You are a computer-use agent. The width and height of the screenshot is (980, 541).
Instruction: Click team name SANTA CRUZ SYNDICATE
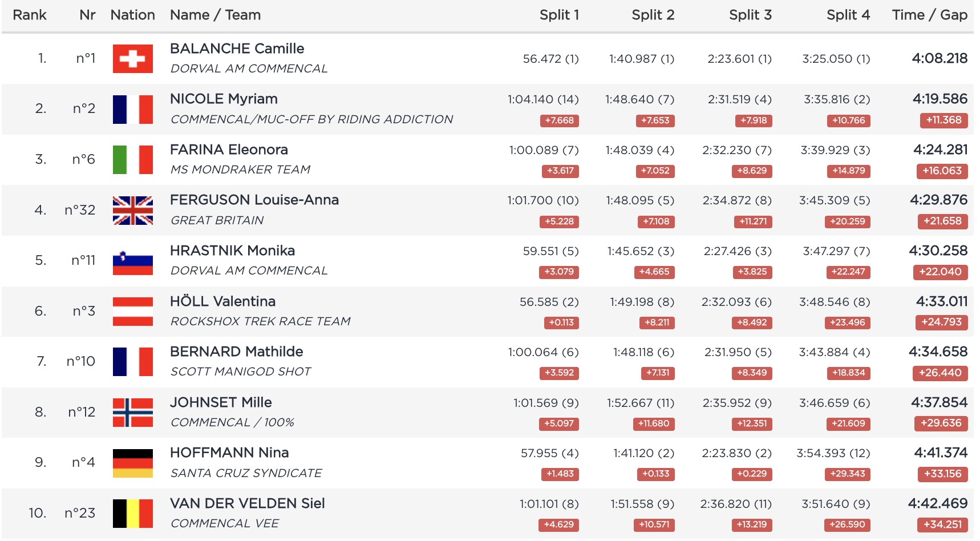tap(246, 473)
